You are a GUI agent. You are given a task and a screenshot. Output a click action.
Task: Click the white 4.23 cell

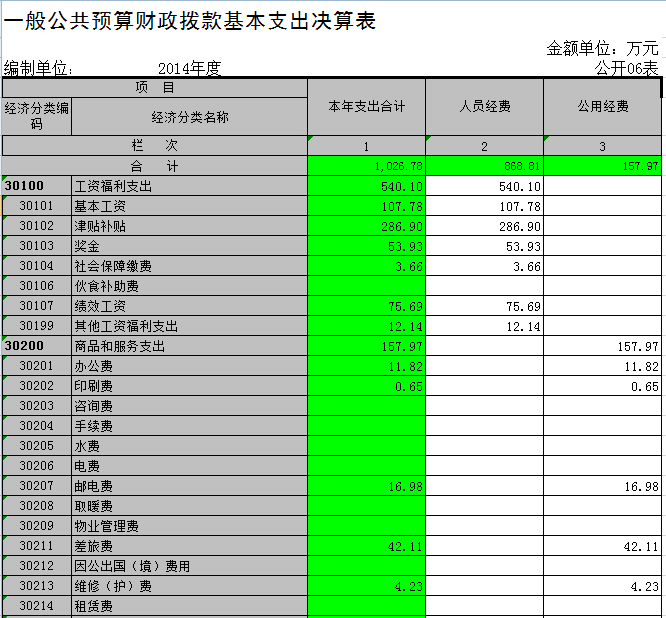[602, 585]
